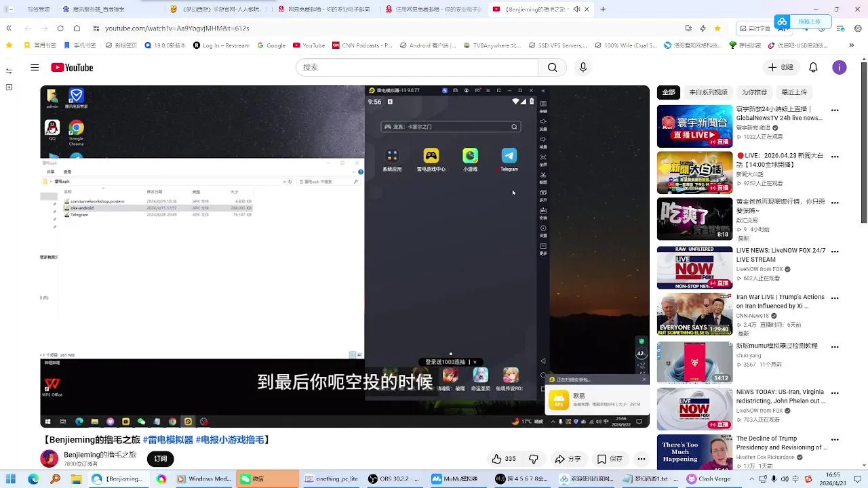Open the #电报小游戏撸毛 hashtag link
The width and height of the screenshot is (868, 488).
click(x=229, y=440)
